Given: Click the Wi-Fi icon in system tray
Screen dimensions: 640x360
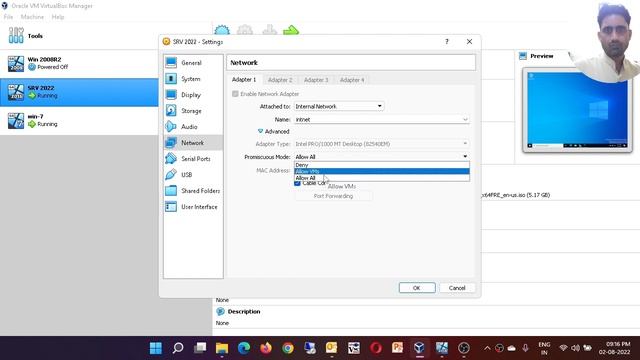Looking at the screenshot, I should point(563,348).
